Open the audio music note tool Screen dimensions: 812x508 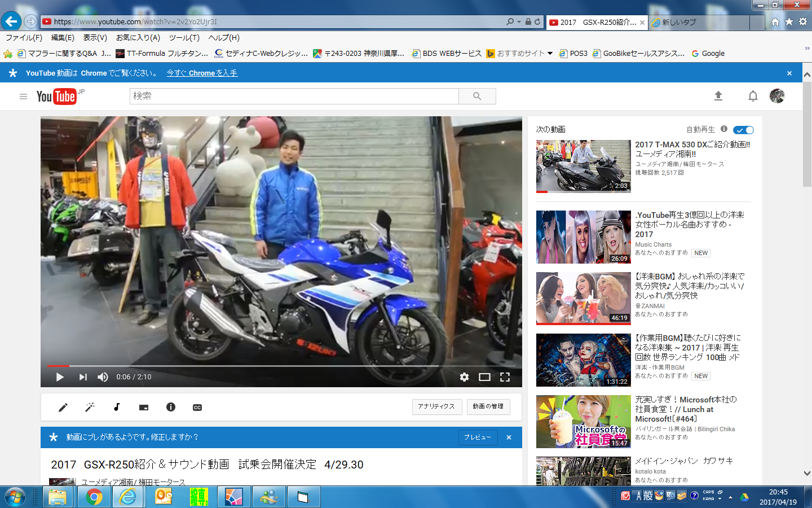click(117, 407)
